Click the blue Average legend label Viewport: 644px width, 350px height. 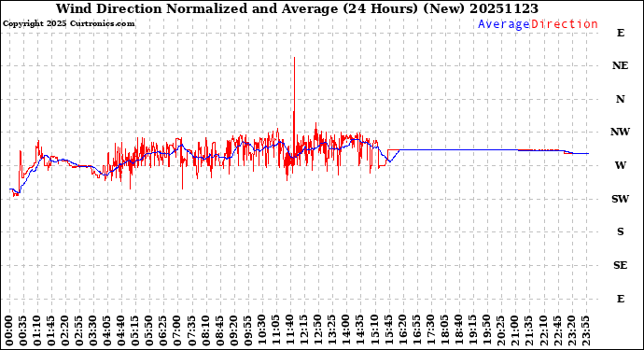(504, 24)
